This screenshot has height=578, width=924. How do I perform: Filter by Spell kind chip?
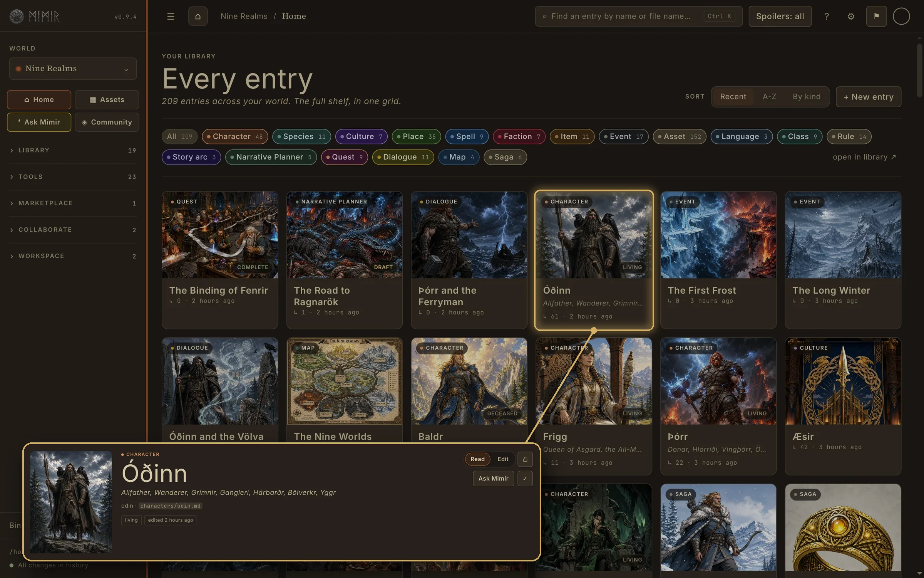pyautogui.click(x=467, y=136)
